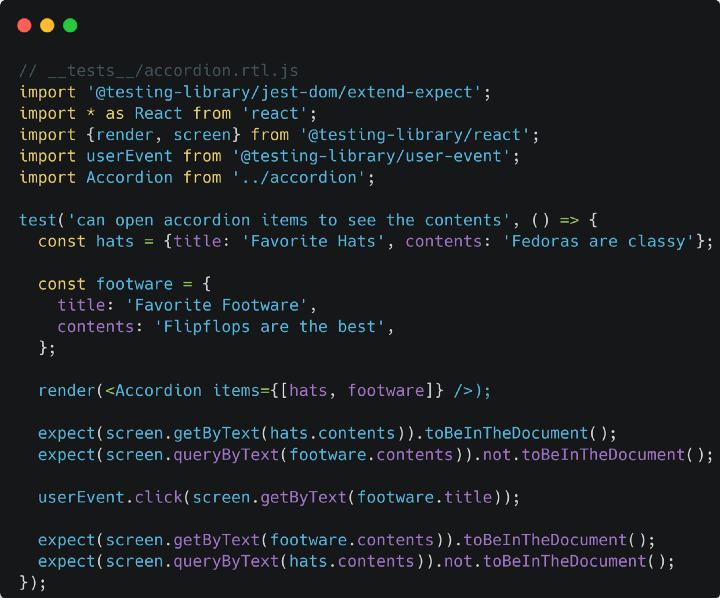Click the comment '// __tests__/accordion.rtl.js'

[x=159, y=71]
